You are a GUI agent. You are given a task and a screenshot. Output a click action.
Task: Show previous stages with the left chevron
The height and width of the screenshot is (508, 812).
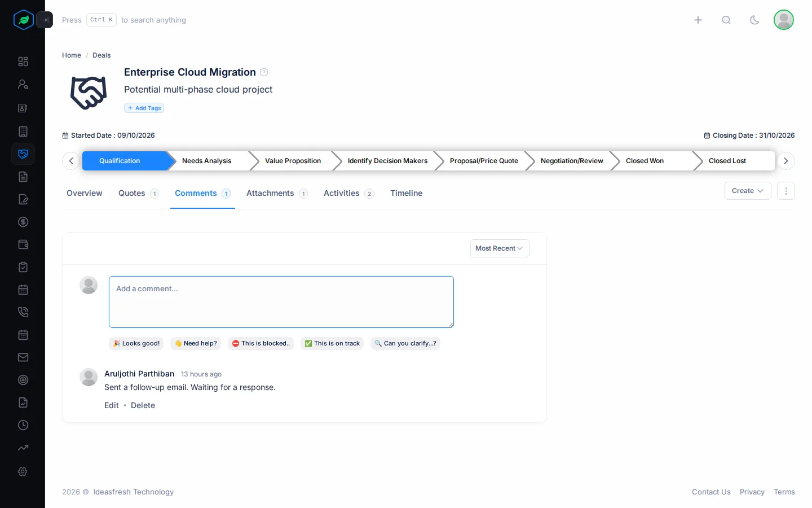tap(71, 161)
